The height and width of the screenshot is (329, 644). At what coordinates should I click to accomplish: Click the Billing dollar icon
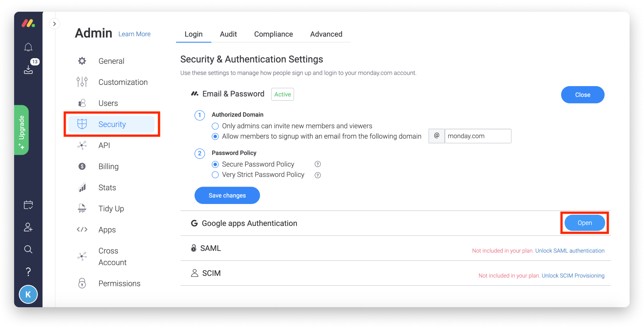pos(82,167)
